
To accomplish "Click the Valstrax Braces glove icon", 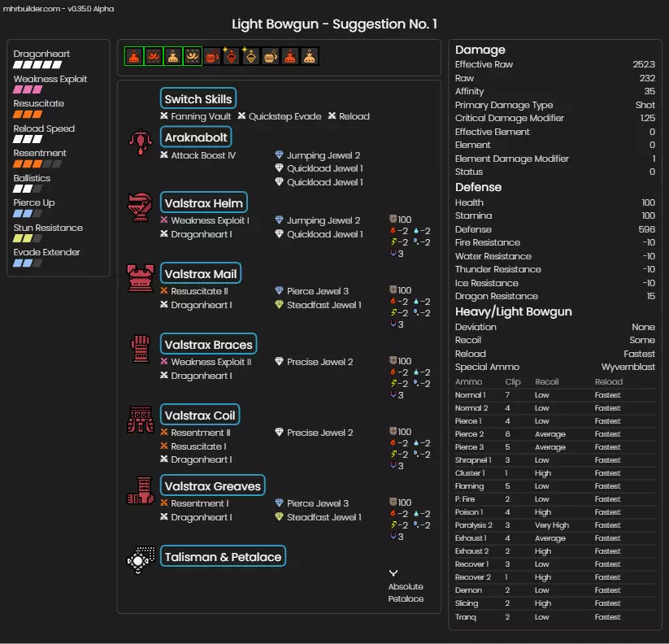I will [141, 349].
